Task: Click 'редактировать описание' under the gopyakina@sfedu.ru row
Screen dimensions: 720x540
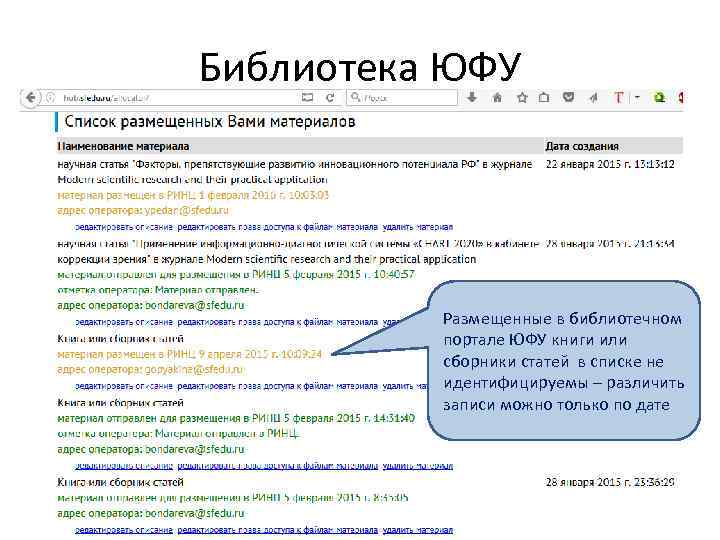Action: click(124, 386)
